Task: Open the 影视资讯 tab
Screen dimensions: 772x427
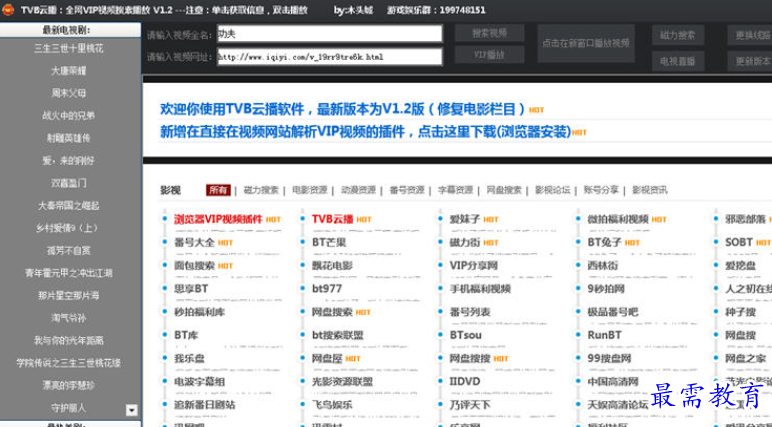Action: click(x=649, y=190)
